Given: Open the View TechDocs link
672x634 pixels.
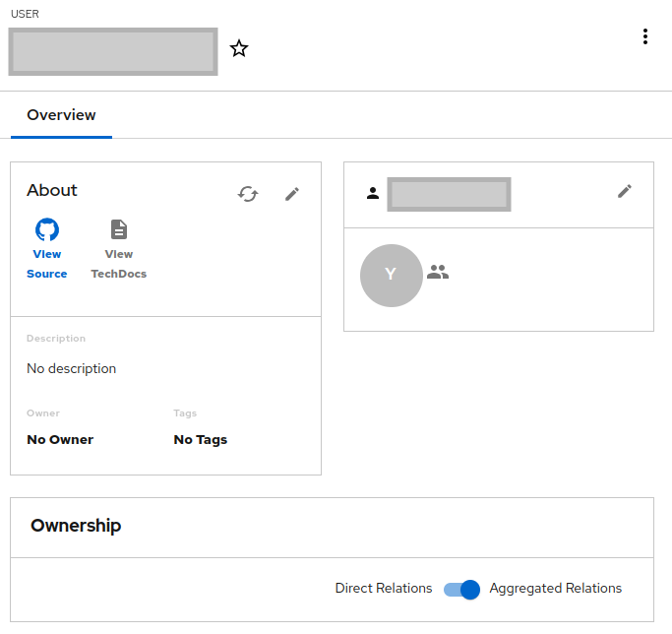Looking at the screenshot, I should (119, 249).
